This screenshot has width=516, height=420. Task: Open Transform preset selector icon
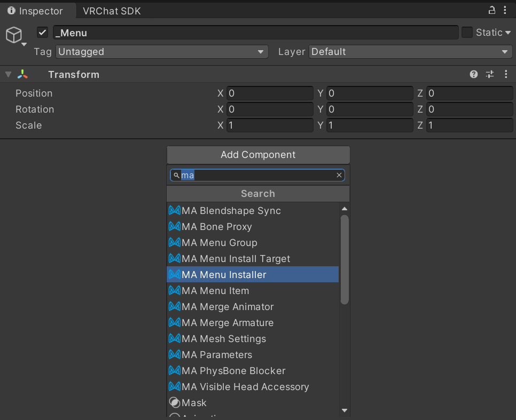(490, 74)
